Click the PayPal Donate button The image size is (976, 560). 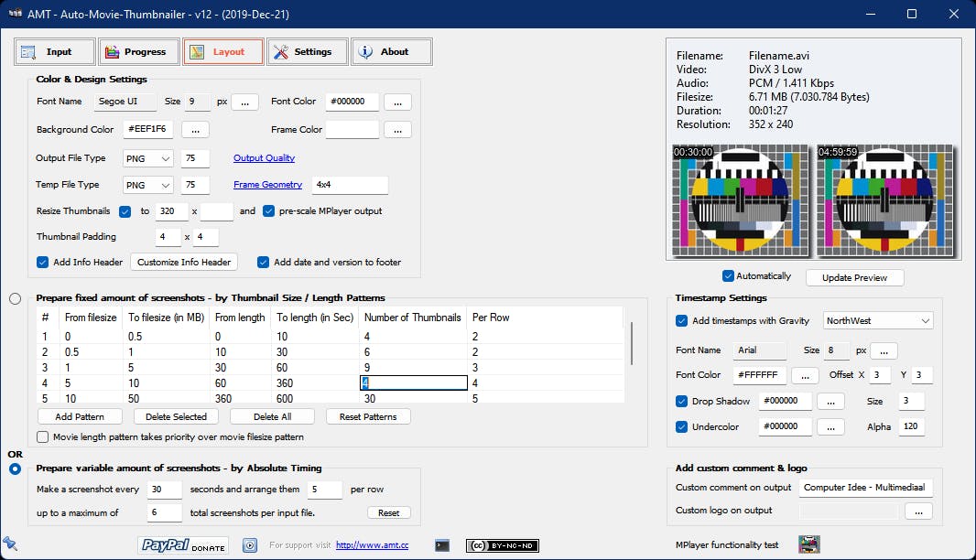point(183,545)
